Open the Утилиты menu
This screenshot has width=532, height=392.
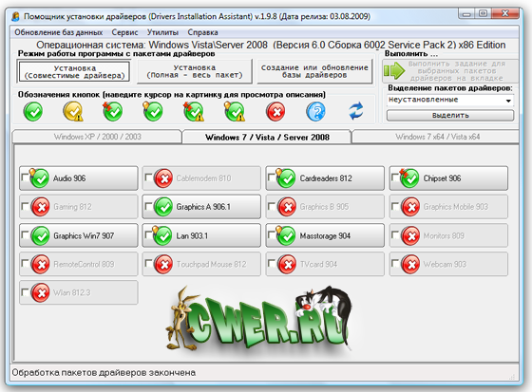click(162, 32)
